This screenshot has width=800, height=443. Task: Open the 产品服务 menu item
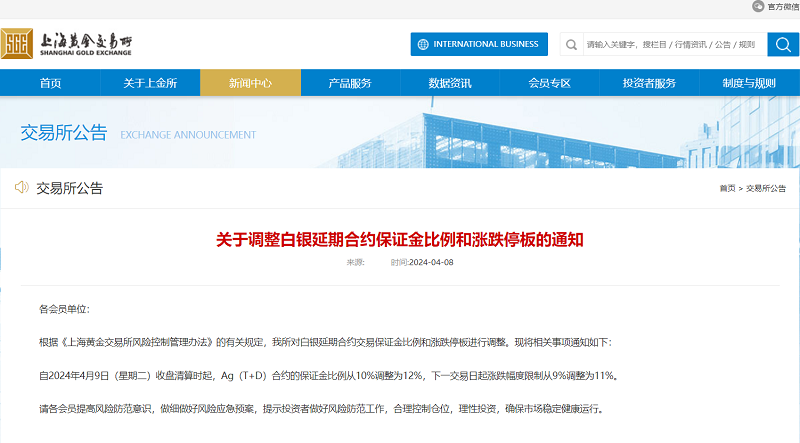pos(350,83)
